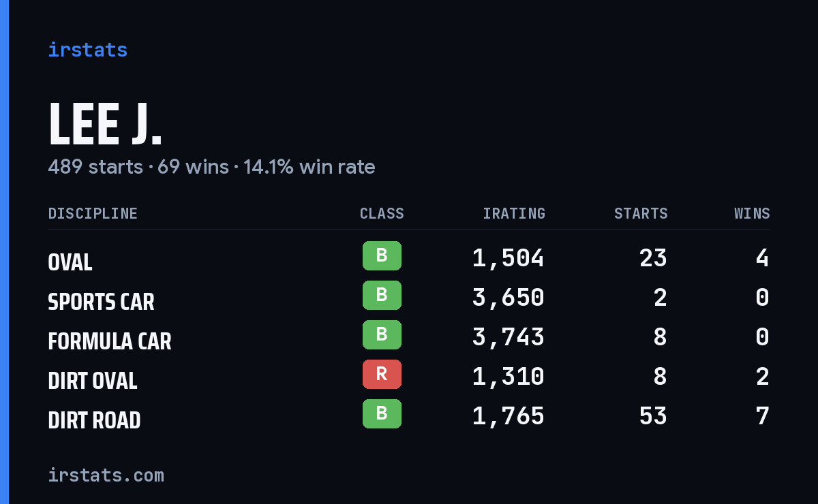Select the FORMULA CAR discipline row
Image resolution: width=818 pixels, height=504 pixels.
pyautogui.click(x=409, y=337)
